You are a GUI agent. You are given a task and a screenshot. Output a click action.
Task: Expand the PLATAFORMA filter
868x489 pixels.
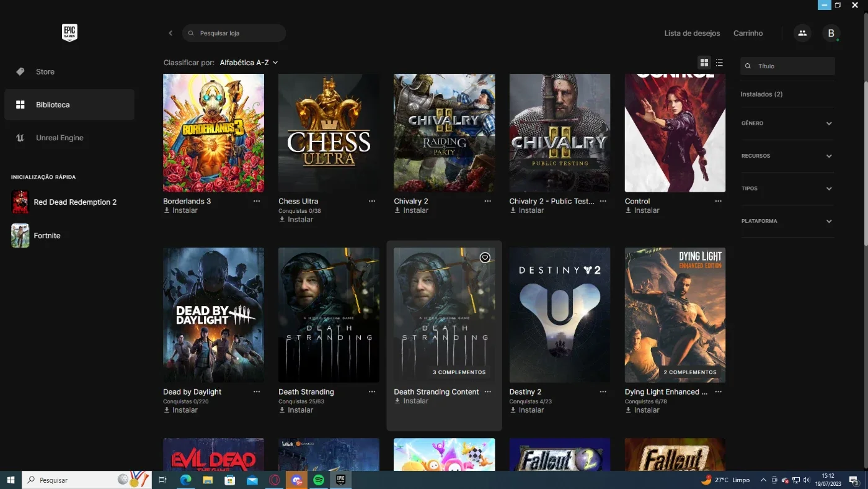[787, 221]
